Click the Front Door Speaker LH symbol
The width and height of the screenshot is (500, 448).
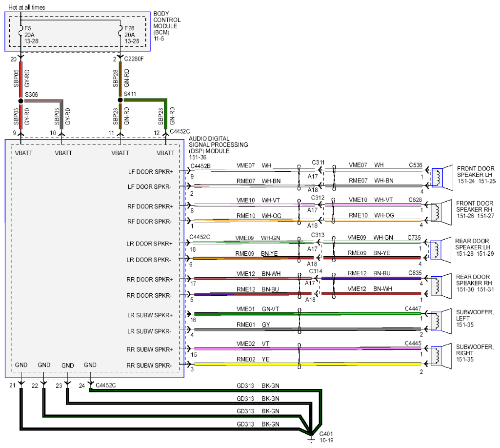pos(442,178)
